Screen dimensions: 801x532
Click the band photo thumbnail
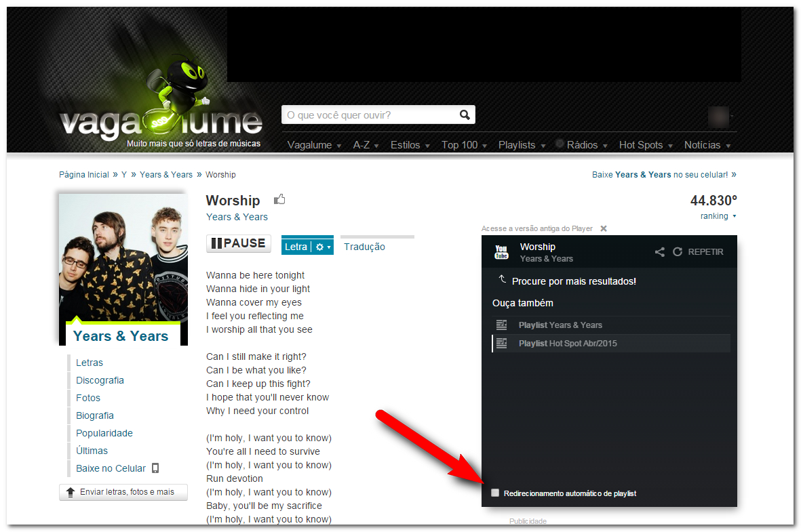coord(123,258)
